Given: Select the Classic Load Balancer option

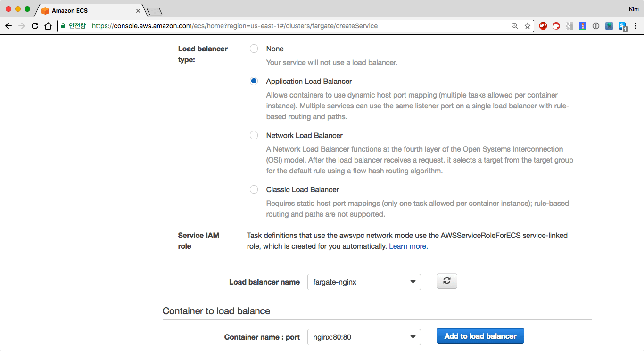Looking at the screenshot, I should click(254, 189).
